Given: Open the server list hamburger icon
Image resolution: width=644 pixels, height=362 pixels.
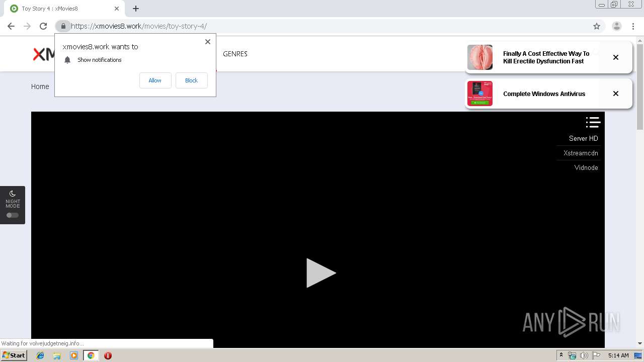Looking at the screenshot, I should [593, 122].
